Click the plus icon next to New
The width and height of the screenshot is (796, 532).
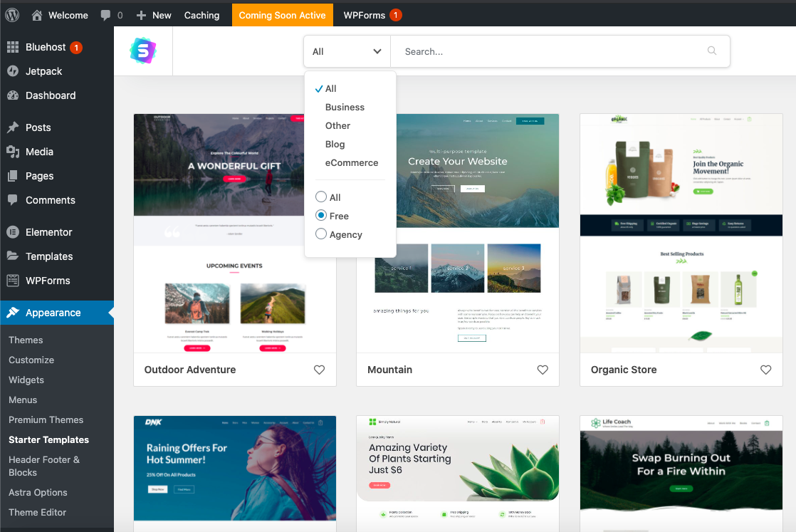pyautogui.click(x=141, y=15)
